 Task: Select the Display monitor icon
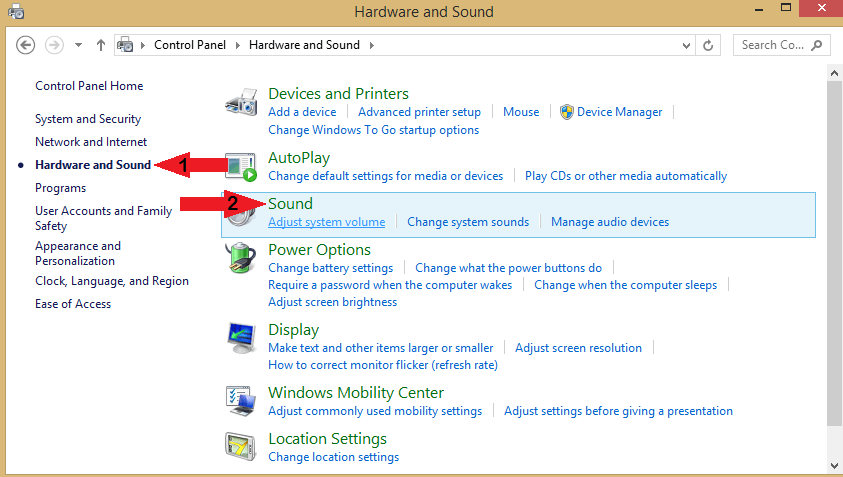(x=242, y=340)
